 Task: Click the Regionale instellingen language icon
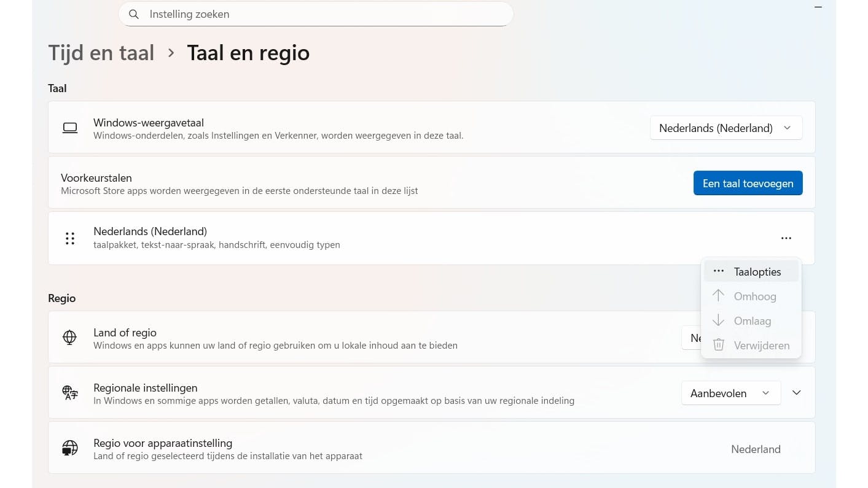point(70,393)
